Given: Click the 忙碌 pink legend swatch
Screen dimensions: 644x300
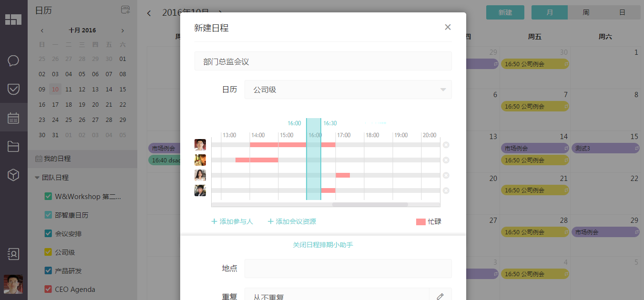Looking at the screenshot, I should [x=420, y=222].
